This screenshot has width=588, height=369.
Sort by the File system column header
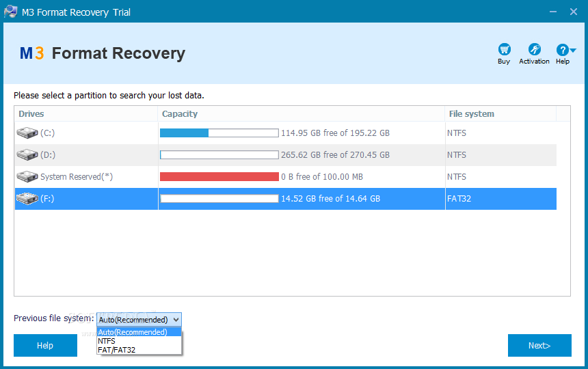click(x=500, y=114)
